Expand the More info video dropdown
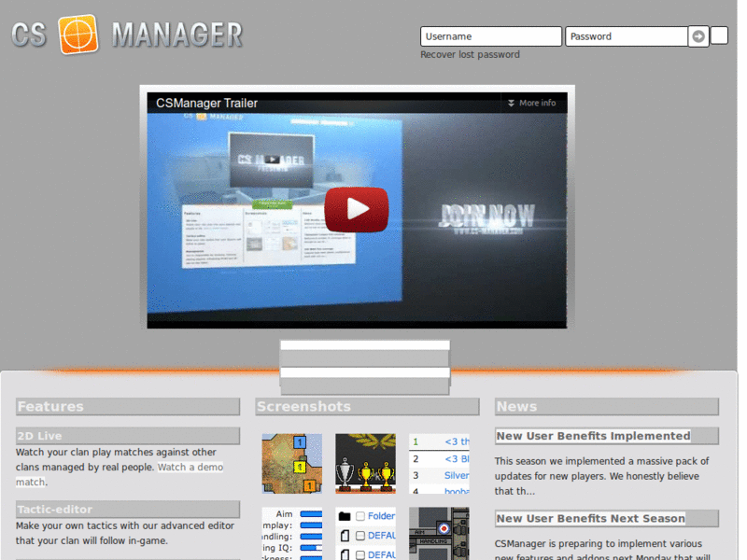Image resolution: width=747 pixels, height=560 pixels. coord(531,103)
